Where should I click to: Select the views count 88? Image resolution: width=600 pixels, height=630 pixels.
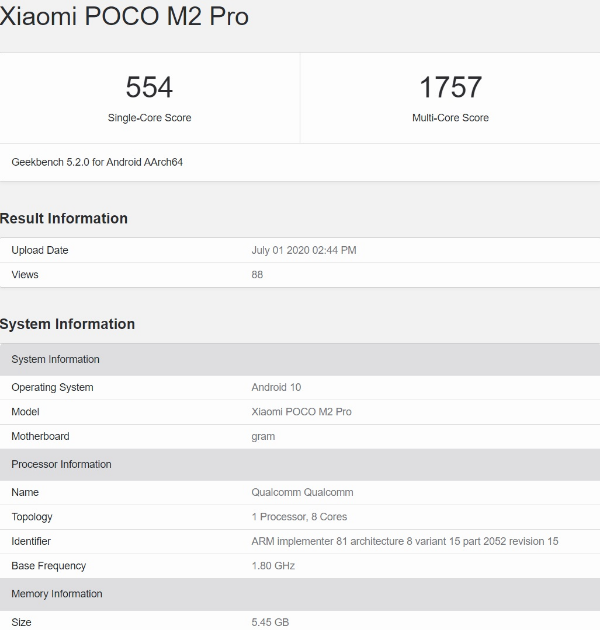point(257,275)
